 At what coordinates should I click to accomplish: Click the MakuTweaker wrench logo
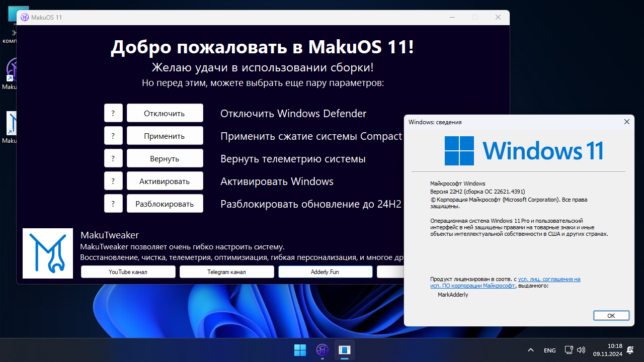pyautogui.click(x=48, y=253)
